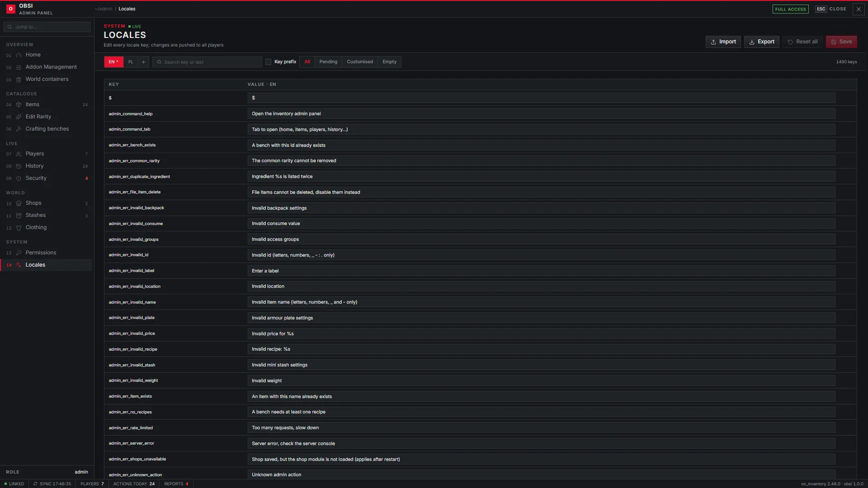Click the Locales translate icon
Screen dimensions: 868x488
pyautogui.click(x=19, y=265)
